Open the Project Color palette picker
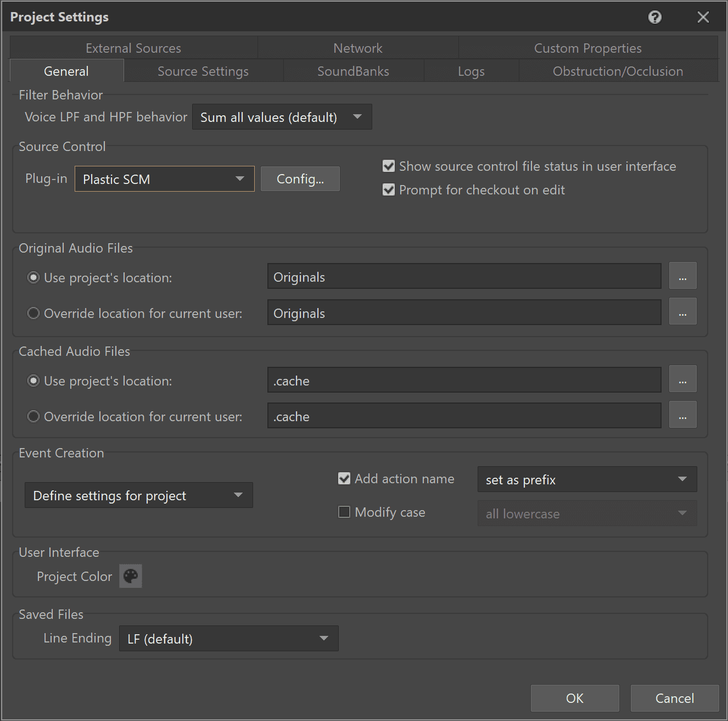The height and width of the screenshot is (721, 728). coord(131,576)
